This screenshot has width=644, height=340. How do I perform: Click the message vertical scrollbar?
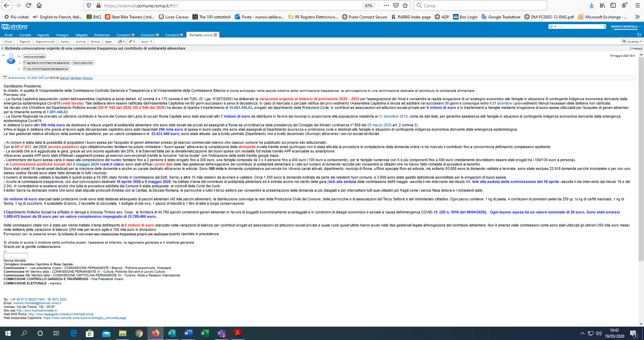[x=641, y=159]
